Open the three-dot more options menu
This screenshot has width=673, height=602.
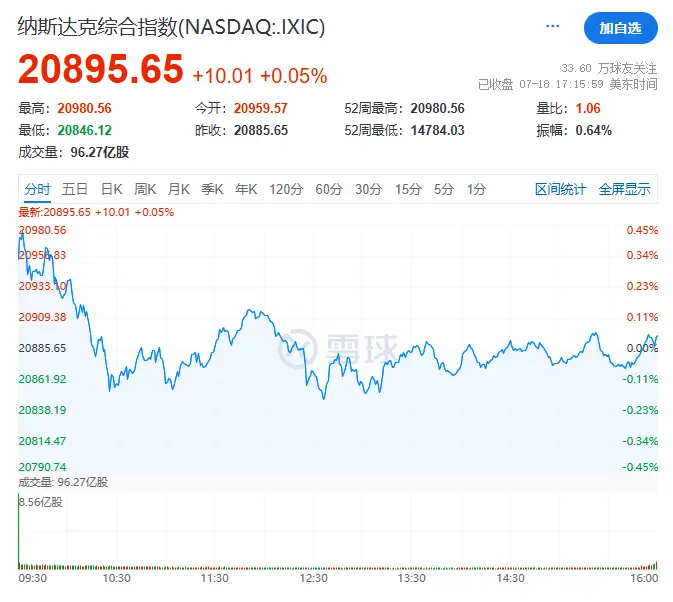point(552,27)
